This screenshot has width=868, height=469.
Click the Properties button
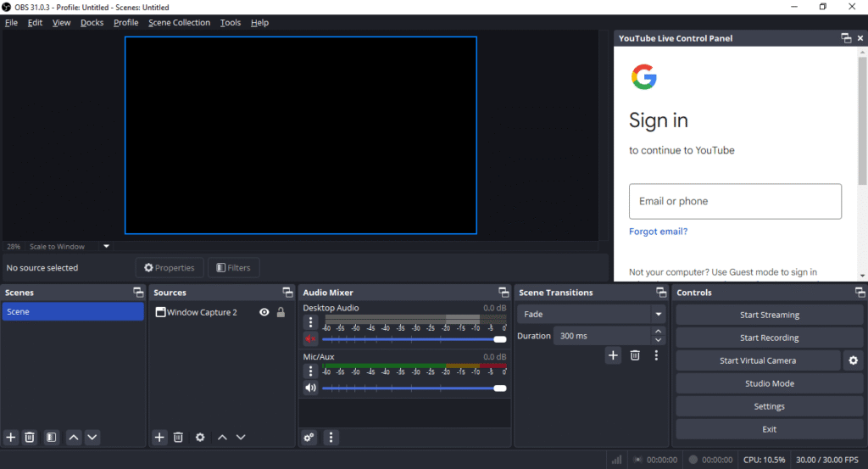coord(170,268)
